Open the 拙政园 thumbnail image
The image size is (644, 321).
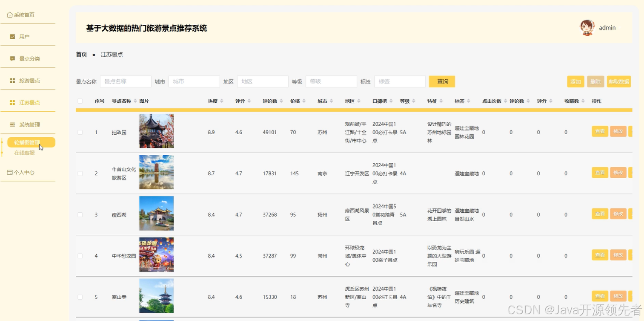coord(156,131)
